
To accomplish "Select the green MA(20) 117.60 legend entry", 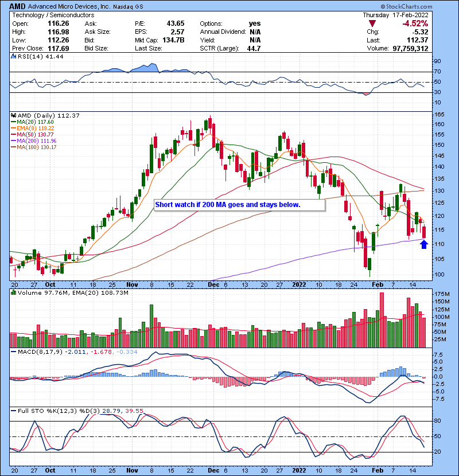I will (x=35, y=122).
